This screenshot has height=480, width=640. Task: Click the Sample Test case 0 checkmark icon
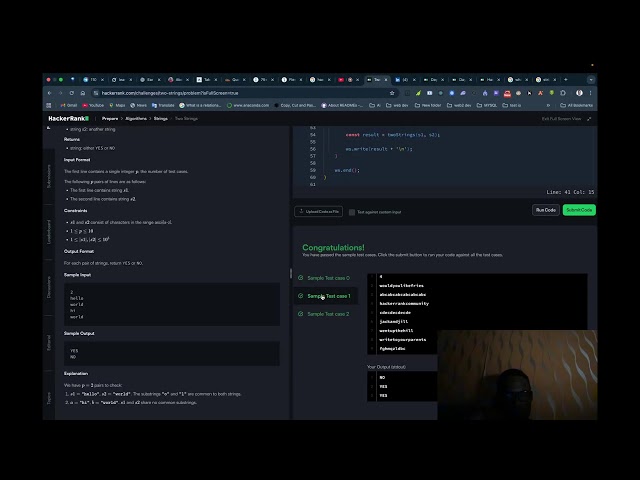point(300,278)
